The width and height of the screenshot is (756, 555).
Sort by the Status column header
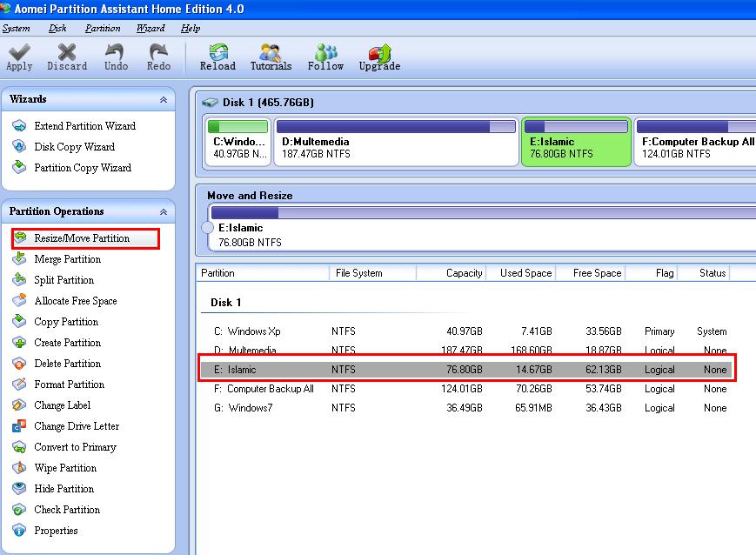tap(705, 273)
